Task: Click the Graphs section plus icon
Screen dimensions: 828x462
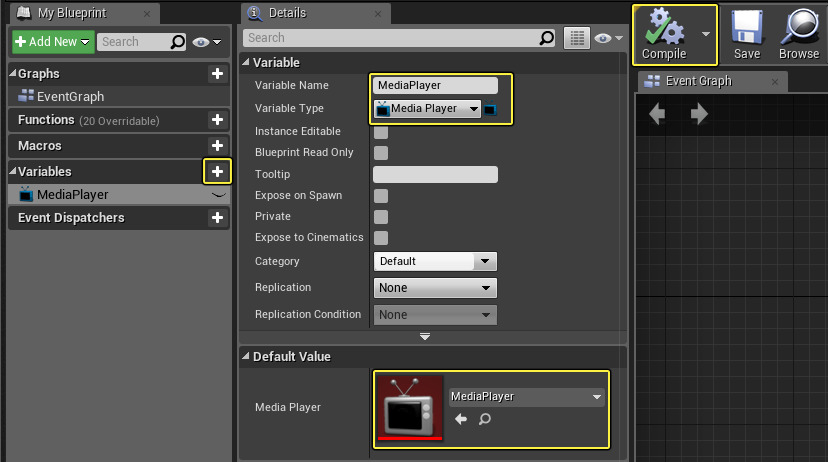Action: (217, 74)
